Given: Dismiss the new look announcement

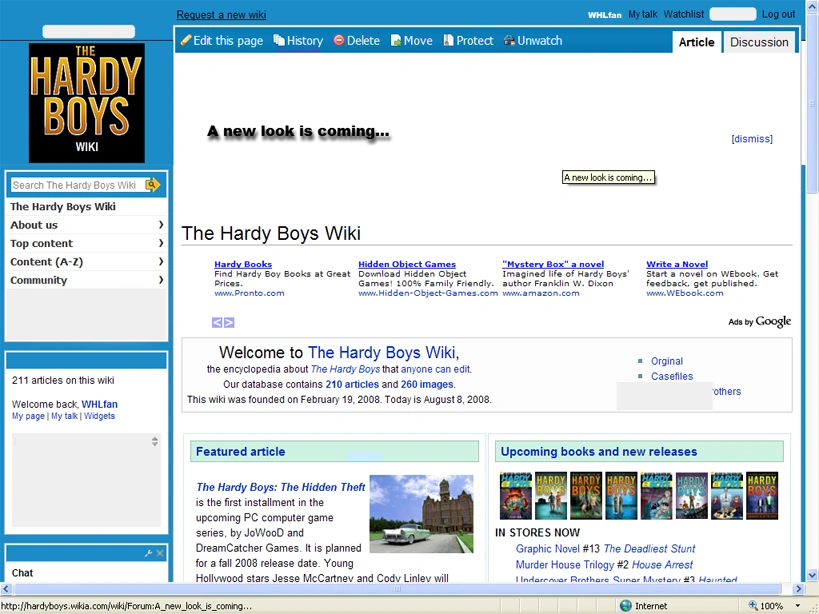Looking at the screenshot, I should click(752, 139).
